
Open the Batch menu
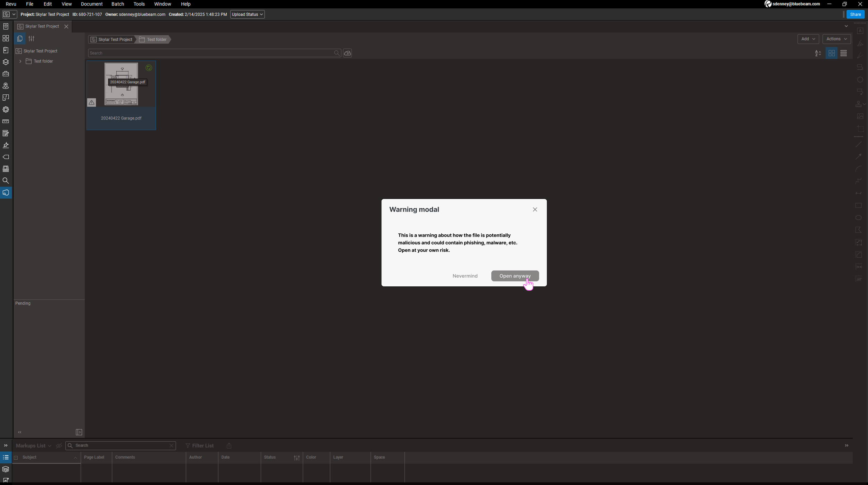click(118, 4)
